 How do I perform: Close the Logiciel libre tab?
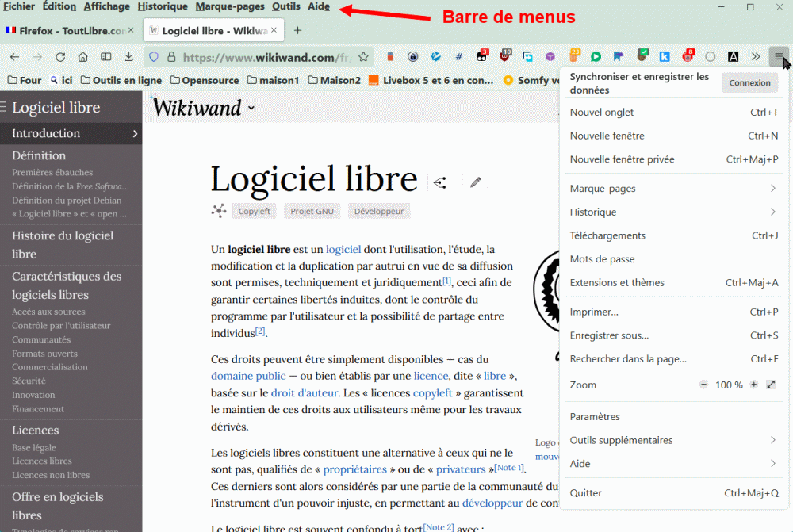(x=274, y=30)
